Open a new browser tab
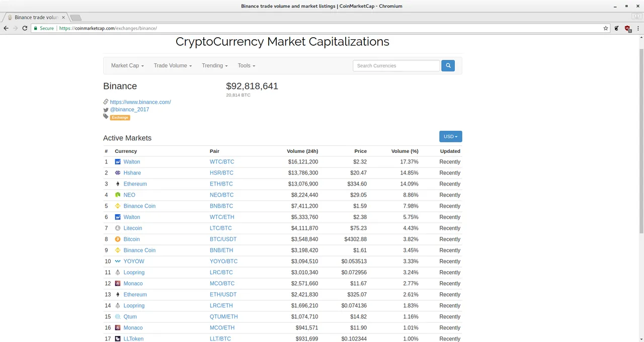The height and width of the screenshot is (342, 644). 75,18
